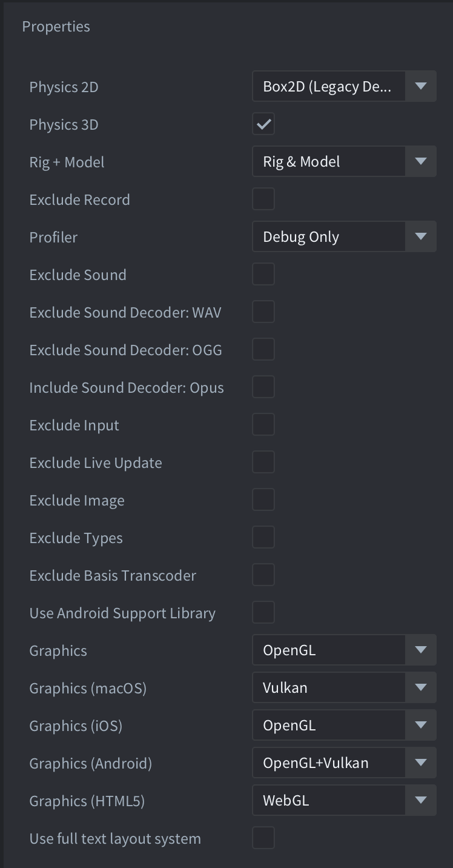453x868 pixels.
Task: Toggle the Exclude Live Update checkbox
Action: pyautogui.click(x=263, y=462)
